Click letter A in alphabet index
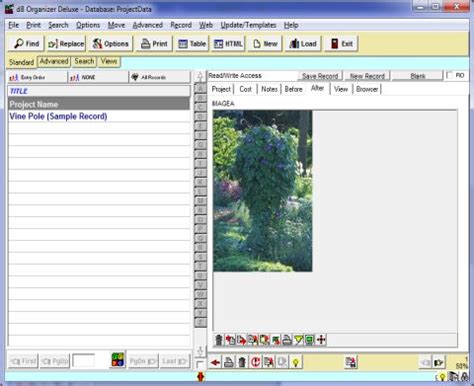 (x=200, y=88)
